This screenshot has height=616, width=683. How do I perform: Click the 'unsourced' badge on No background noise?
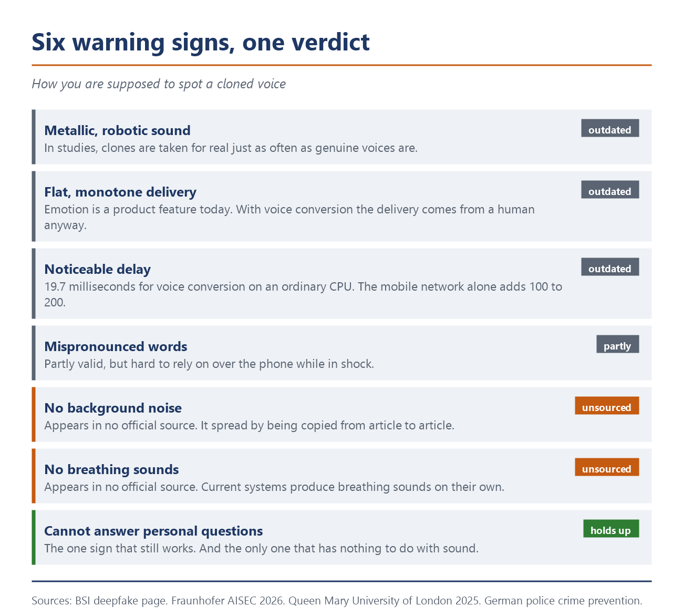607,406
